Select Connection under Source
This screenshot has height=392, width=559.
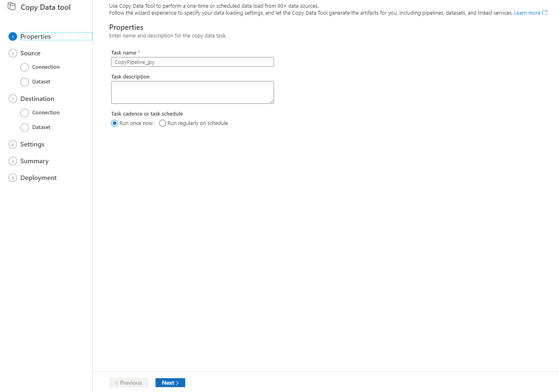click(46, 67)
